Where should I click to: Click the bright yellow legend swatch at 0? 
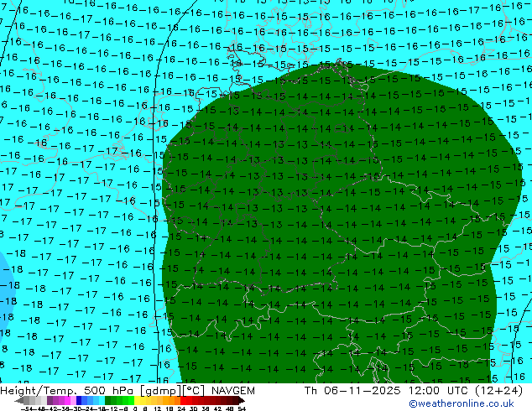point(137,401)
